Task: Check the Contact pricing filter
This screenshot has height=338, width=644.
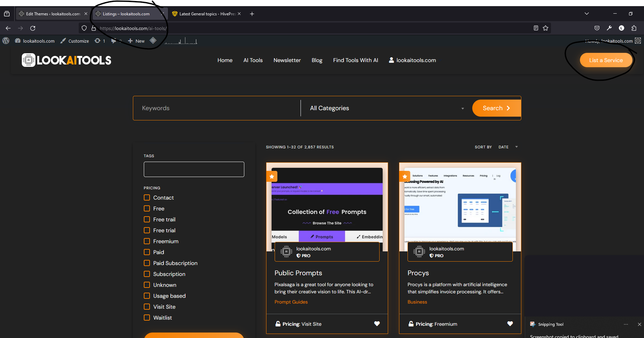Action: 147,197
